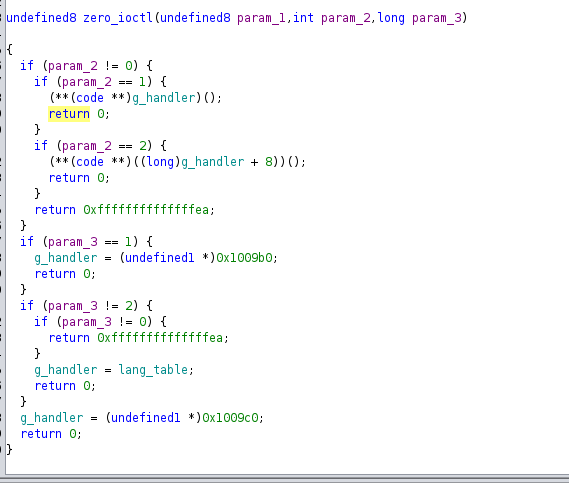569x483 pixels.
Task: Click 0xffffffffffffffea under 'param_3 != 0'
Action: pyautogui.click(x=160, y=338)
